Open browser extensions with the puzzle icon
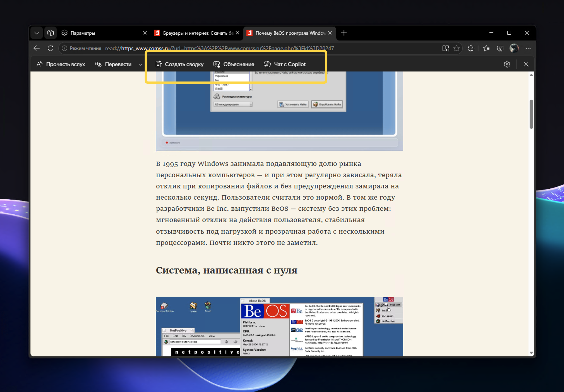Image resolution: width=564 pixels, height=392 pixels. click(x=471, y=48)
